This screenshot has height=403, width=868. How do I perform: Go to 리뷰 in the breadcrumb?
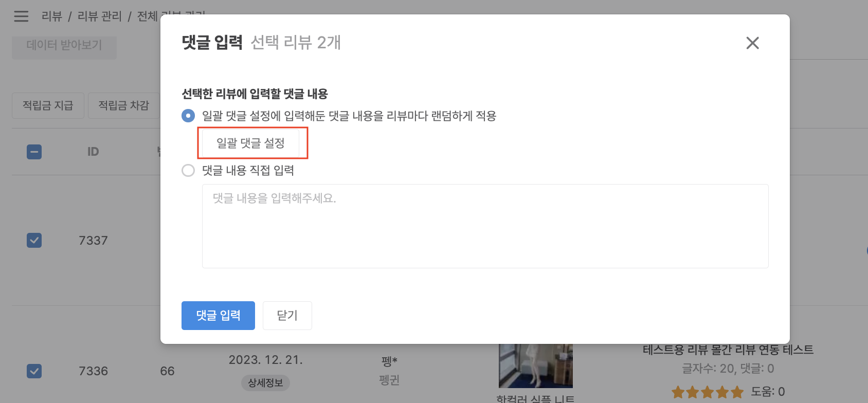[51, 16]
